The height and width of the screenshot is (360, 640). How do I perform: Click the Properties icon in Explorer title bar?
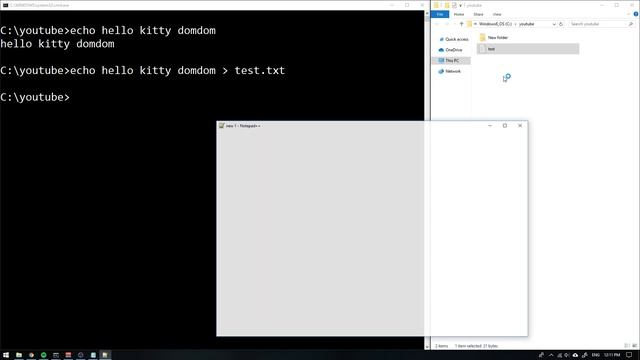tap(454, 5)
